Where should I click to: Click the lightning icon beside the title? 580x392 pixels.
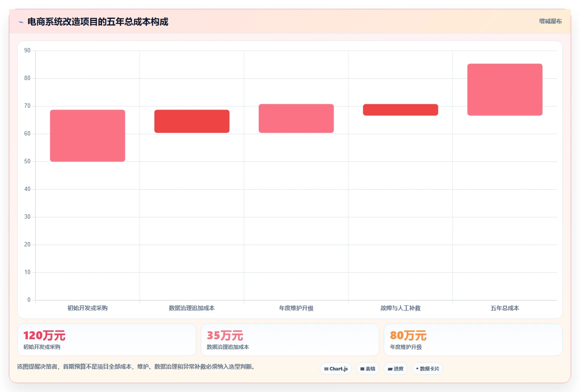coord(21,22)
